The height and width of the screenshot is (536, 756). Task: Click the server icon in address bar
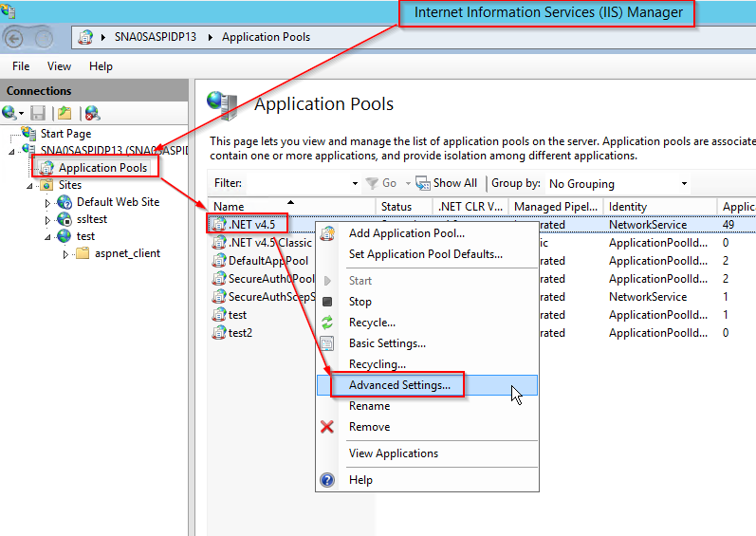coord(85,37)
